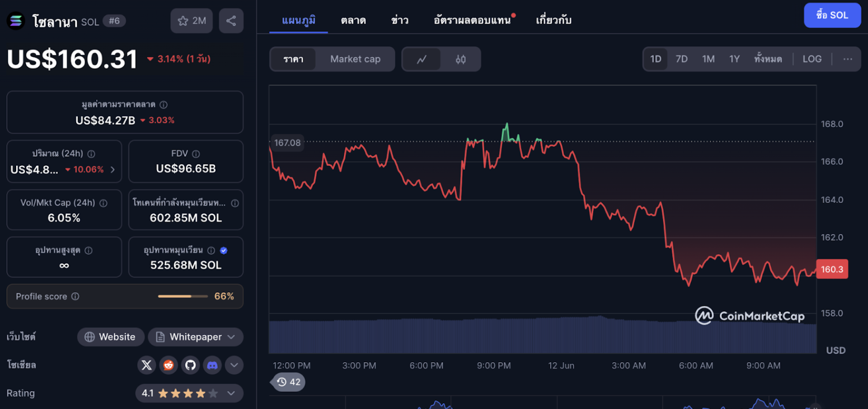Switch to candlestick chart icon

tap(461, 59)
